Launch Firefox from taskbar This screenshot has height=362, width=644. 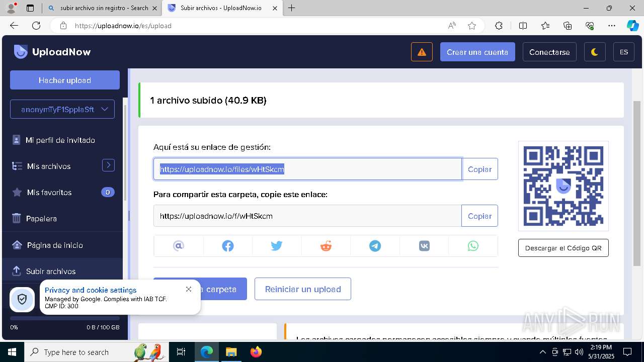click(256, 352)
